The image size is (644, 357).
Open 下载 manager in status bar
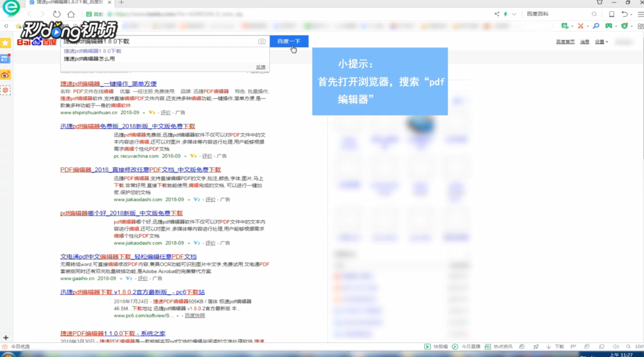555,347
